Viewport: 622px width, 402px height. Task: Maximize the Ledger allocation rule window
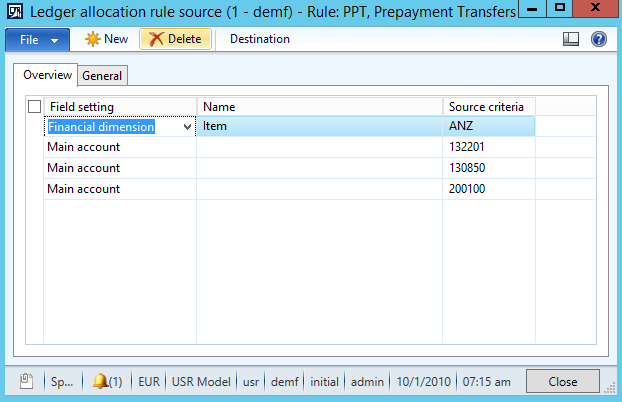560,10
